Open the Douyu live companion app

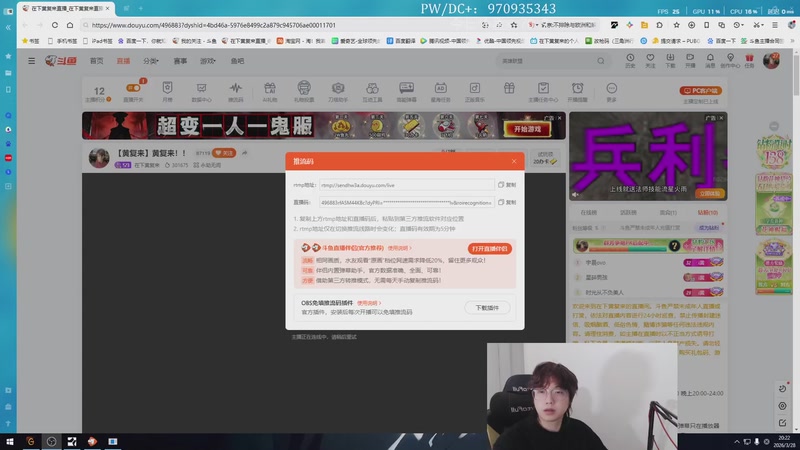pos(489,248)
